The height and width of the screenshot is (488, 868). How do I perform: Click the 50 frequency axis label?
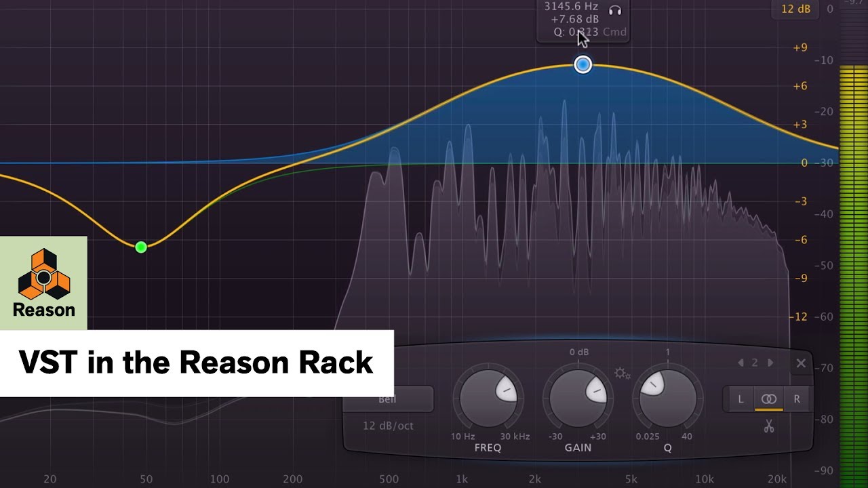pyautogui.click(x=146, y=479)
